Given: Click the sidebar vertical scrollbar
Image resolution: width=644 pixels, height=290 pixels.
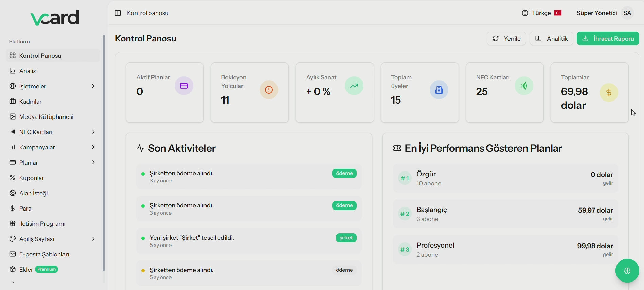Looking at the screenshot, I should 104,153.
